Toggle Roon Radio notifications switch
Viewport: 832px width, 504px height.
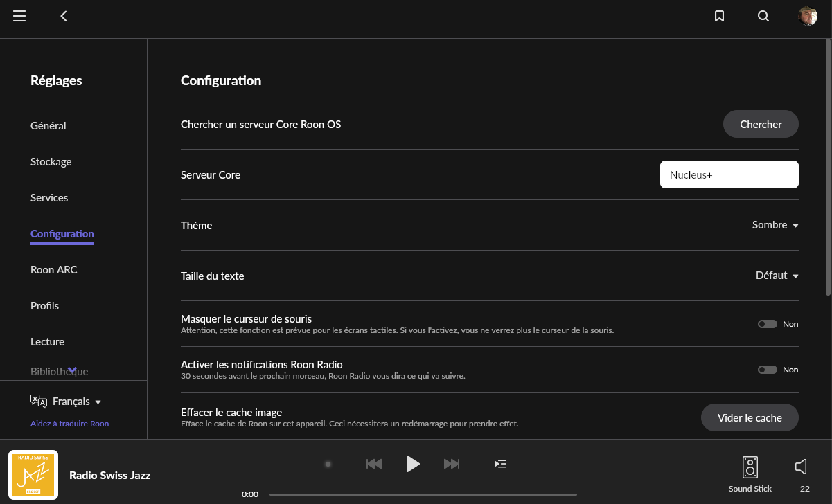click(768, 370)
